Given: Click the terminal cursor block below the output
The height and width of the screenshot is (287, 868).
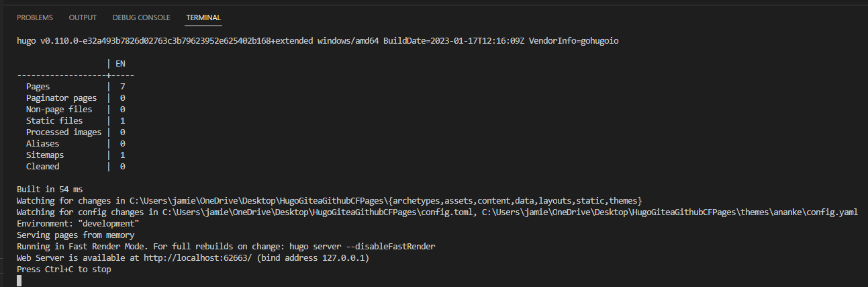Looking at the screenshot, I should [x=19, y=280].
